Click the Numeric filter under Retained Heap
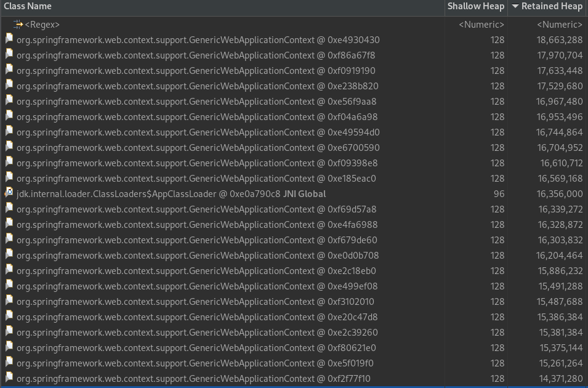This screenshot has width=588, height=388. coord(560,25)
